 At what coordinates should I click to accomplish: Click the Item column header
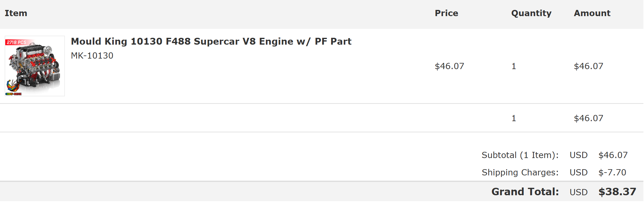[x=16, y=13]
